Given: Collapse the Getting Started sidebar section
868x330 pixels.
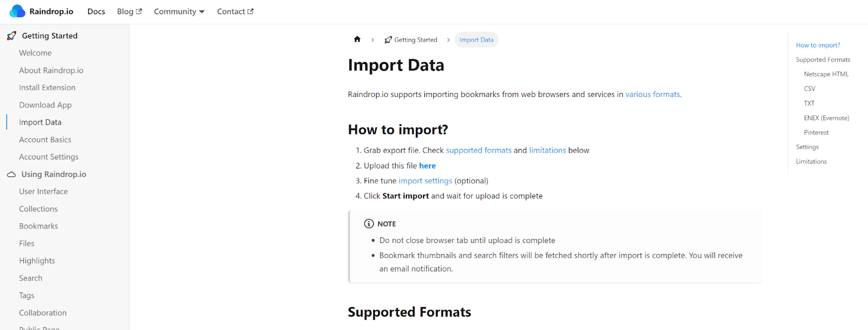Looking at the screenshot, I should [50, 36].
